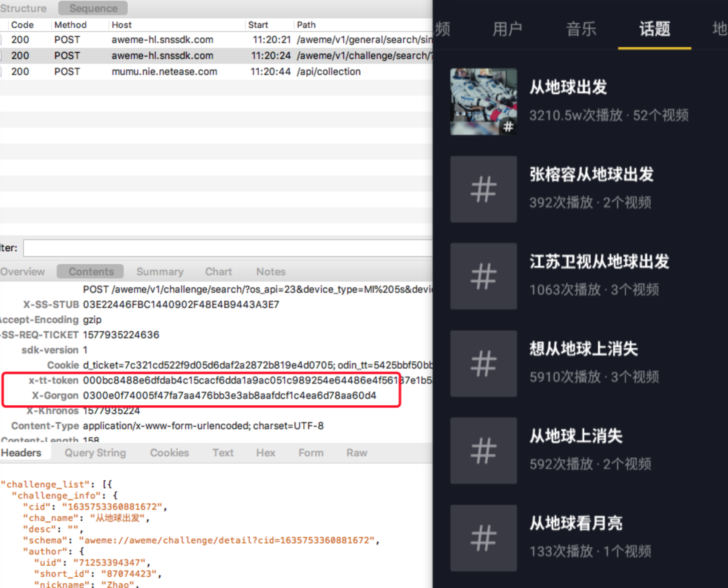Screen dimensions: 728x588
Task: Switch to the Form tab
Action: coord(311,453)
